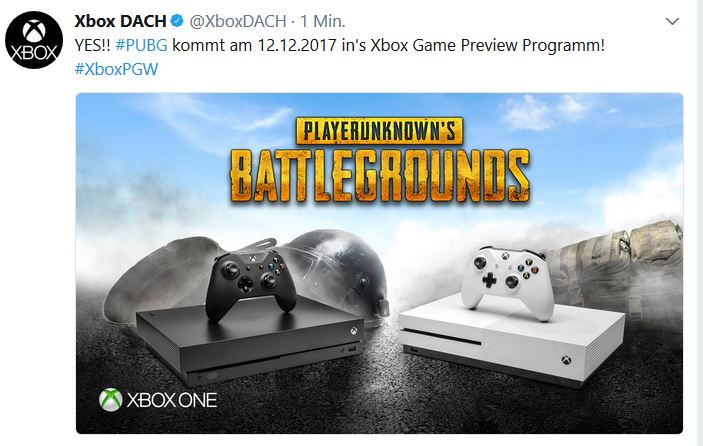This screenshot has width=703, height=446.
Task: Click the Xbox logo on black console
Action: click(354, 332)
